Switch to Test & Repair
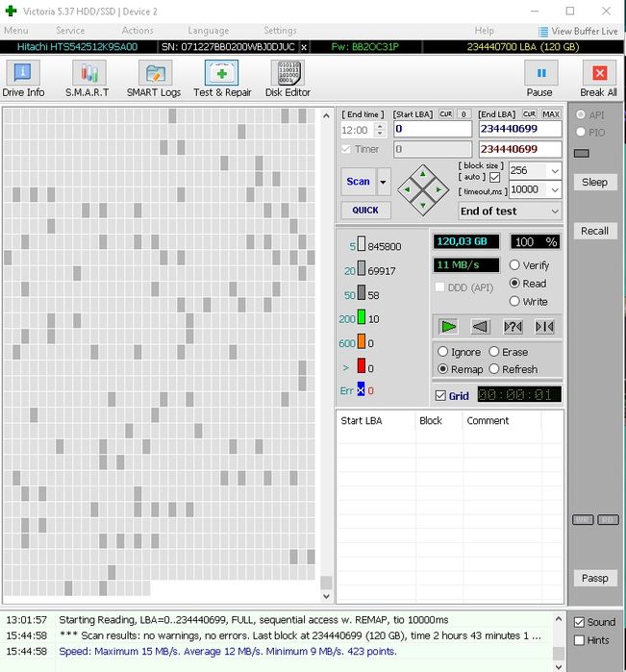Image resolution: width=626 pixels, height=672 pixels. (x=222, y=79)
